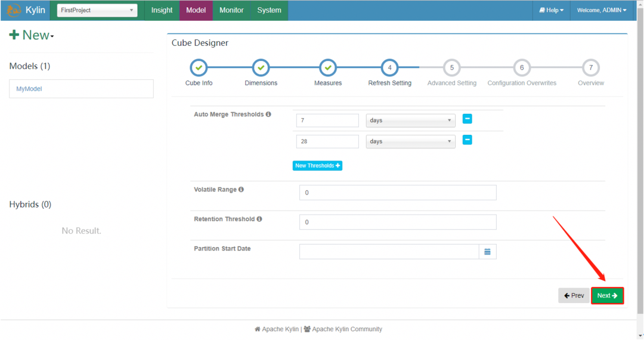644x340 pixels.
Task: Open the Monitor tab
Action: (231, 10)
